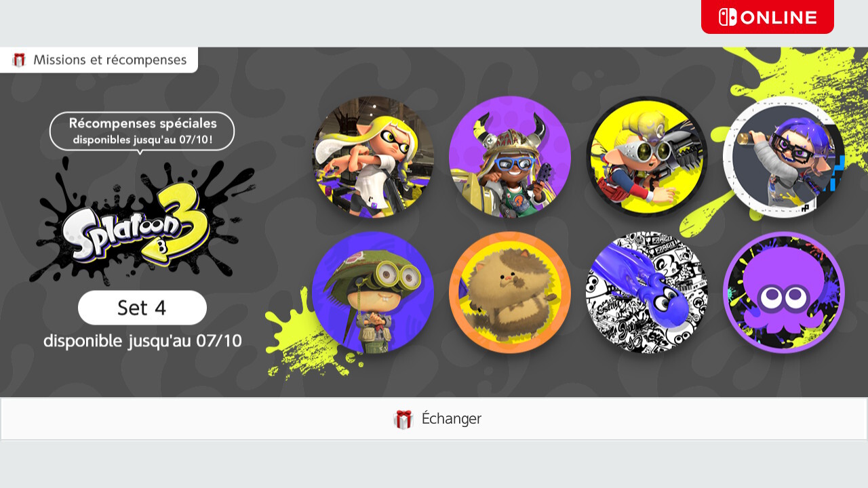Image resolution: width=868 pixels, height=488 pixels.
Task: Select the fluffy brown creature icon
Action: (510, 292)
